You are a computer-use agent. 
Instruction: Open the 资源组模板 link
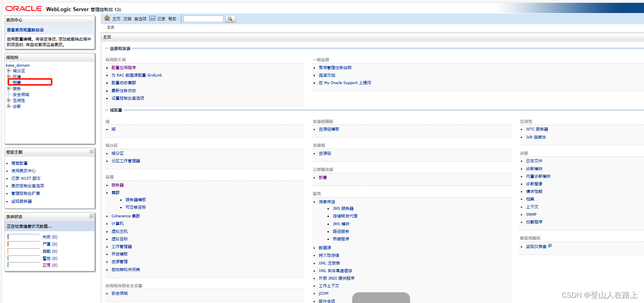click(x=329, y=129)
